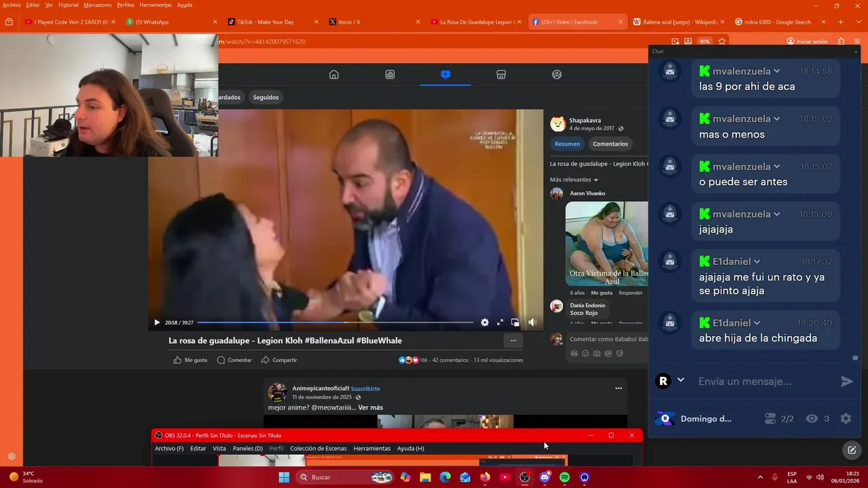Expand mvalenzuela 18:15:02 user chevron
The width and height of the screenshot is (868, 488).
tap(776, 119)
